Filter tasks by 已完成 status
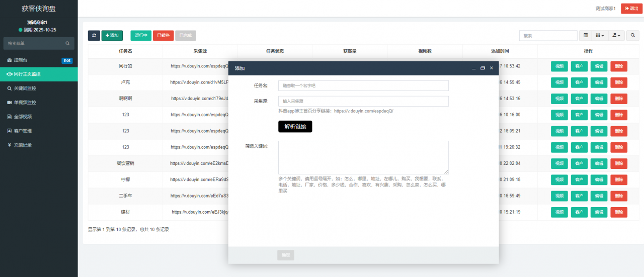The width and height of the screenshot is (644, 277). [x=186, y=36]
